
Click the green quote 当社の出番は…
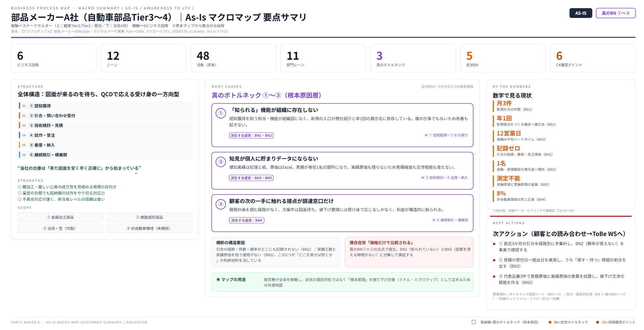point(79,168)
